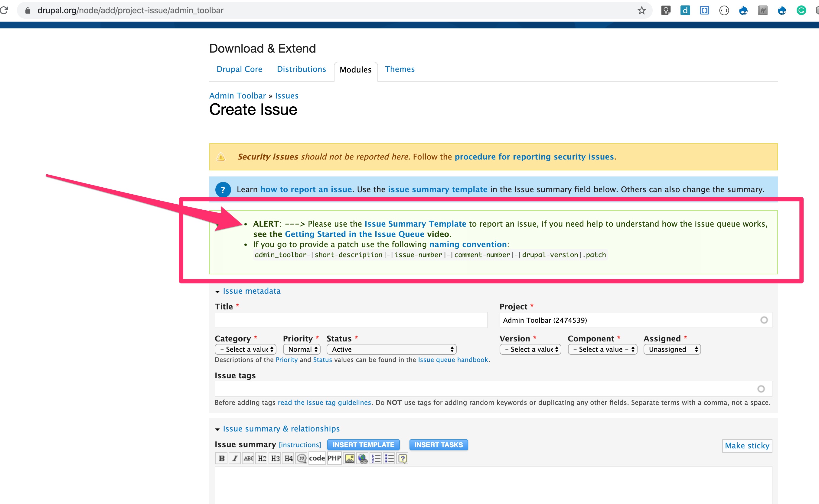The height and width of the screenshot is (504, 819).
Task: Open the naming convention link
Action: click(x=468, y=244)
